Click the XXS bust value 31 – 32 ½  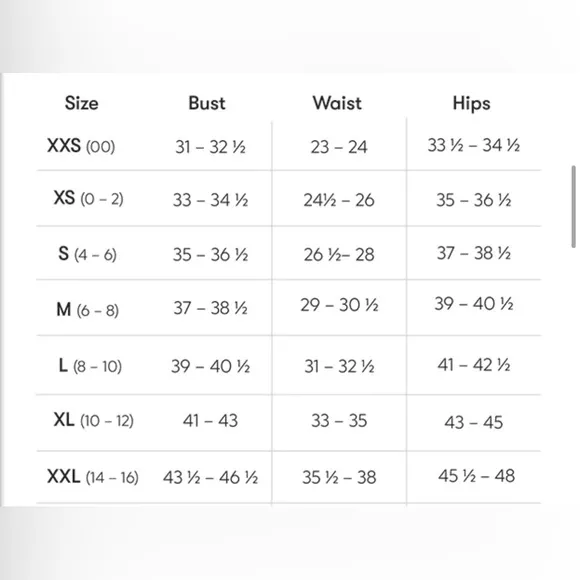point(210,147)
